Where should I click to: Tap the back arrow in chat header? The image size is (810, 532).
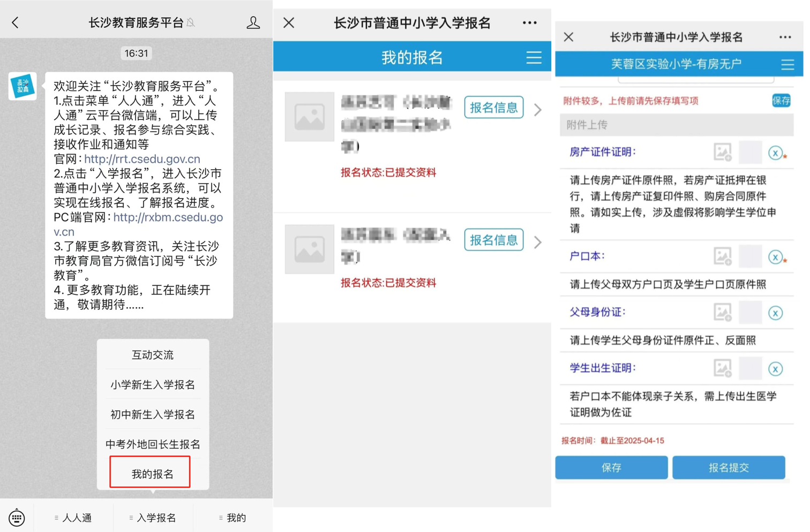[15, 22]
